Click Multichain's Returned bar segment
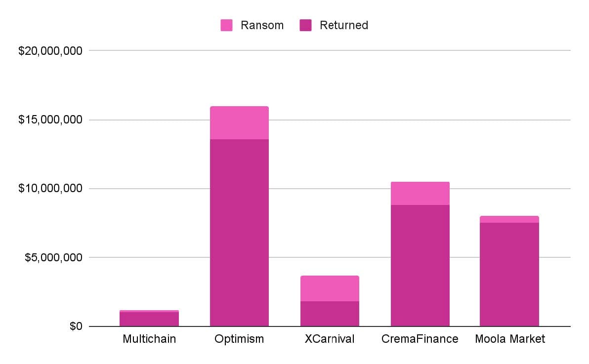 (149, 319)
